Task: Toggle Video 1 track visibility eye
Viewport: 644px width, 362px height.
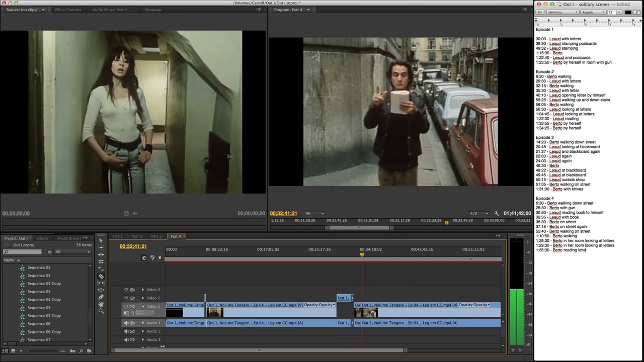Action: click(x=126, y=306)
